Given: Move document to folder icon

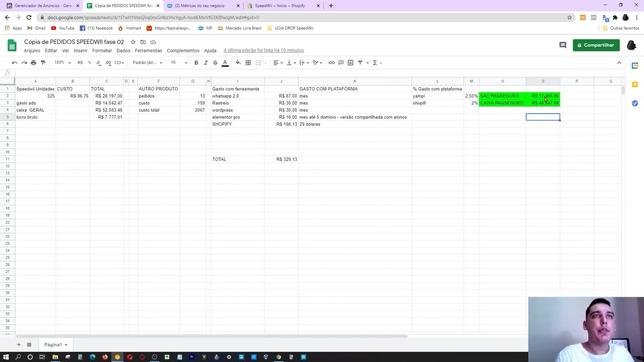Looking at the screenshot, I should coord(143,42).
